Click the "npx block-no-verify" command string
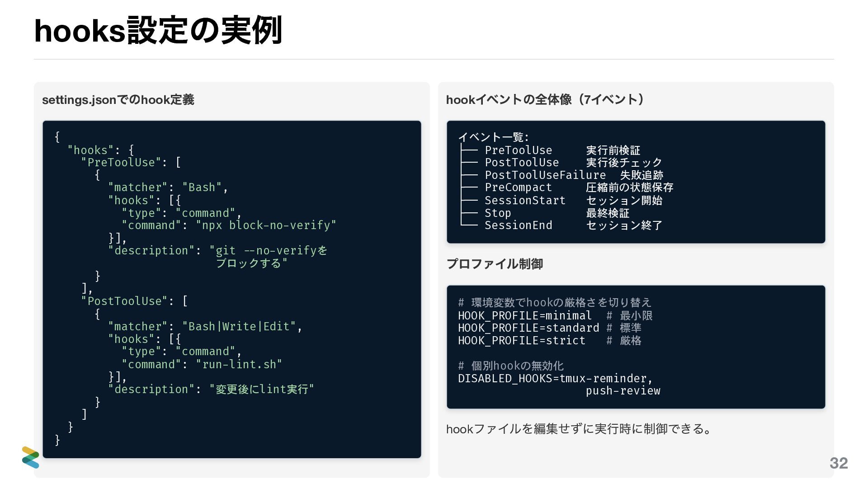 [266, 225]
